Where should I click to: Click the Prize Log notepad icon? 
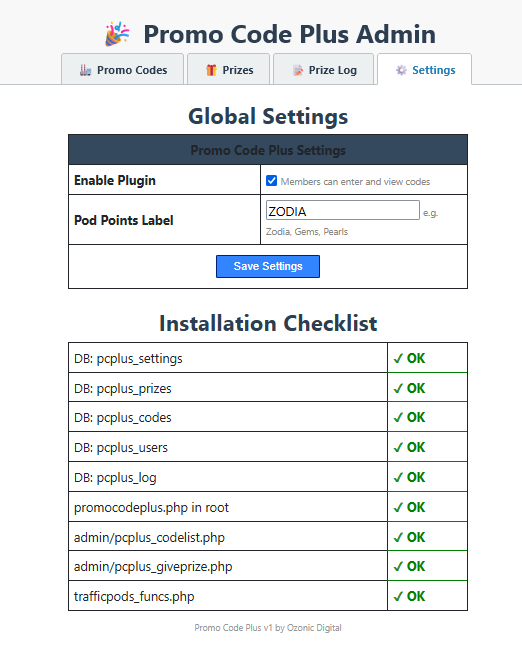click(x=298, y=70)
